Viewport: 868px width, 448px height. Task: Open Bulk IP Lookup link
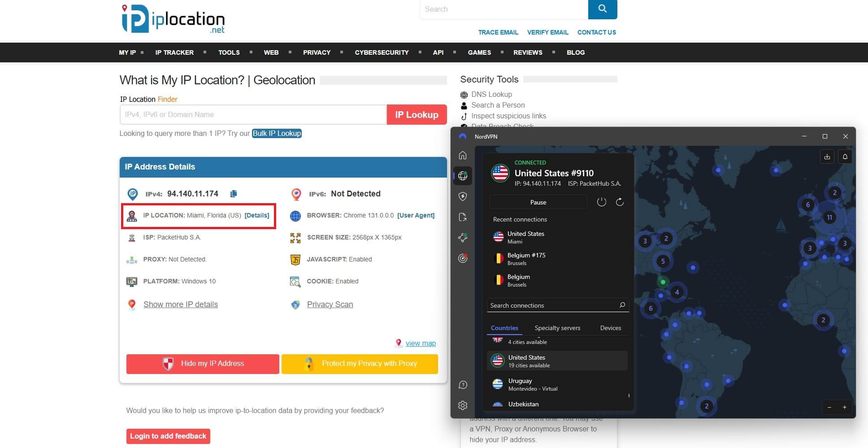(277, 133)
